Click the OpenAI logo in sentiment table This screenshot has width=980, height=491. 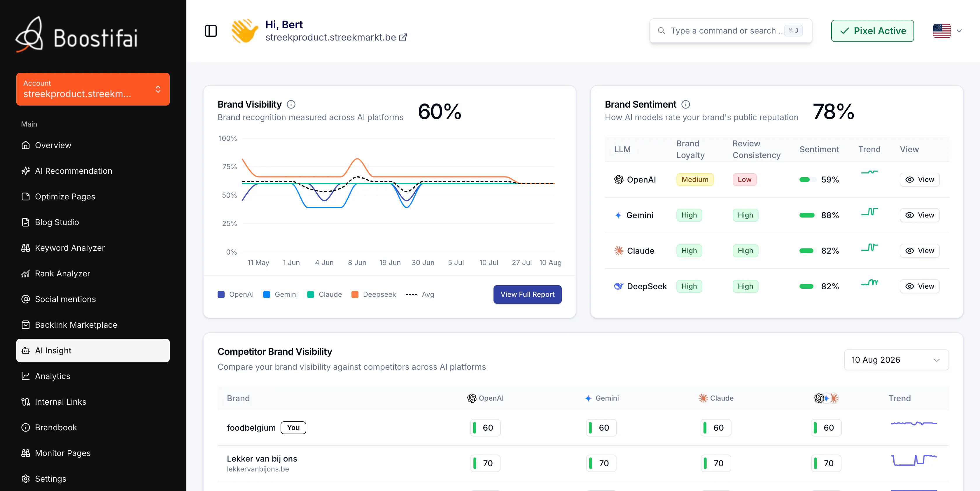point(619,180)
